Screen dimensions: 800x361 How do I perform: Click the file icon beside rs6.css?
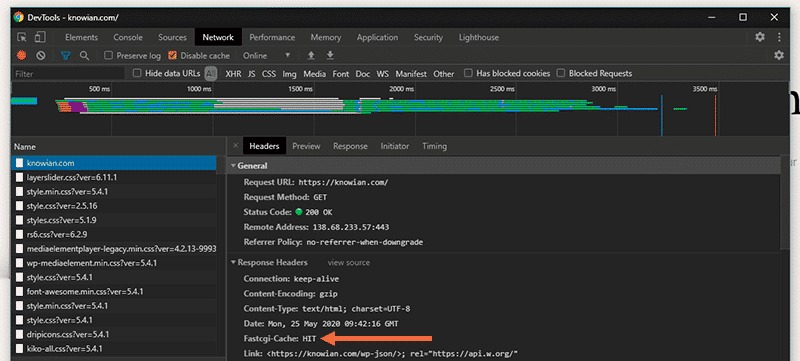tap(19, 235)
